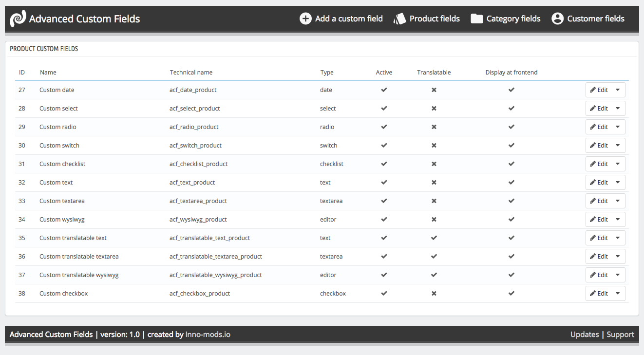Click the Advanced Custom Fields swirl logo
644x355 pixels.
[18, 19]
